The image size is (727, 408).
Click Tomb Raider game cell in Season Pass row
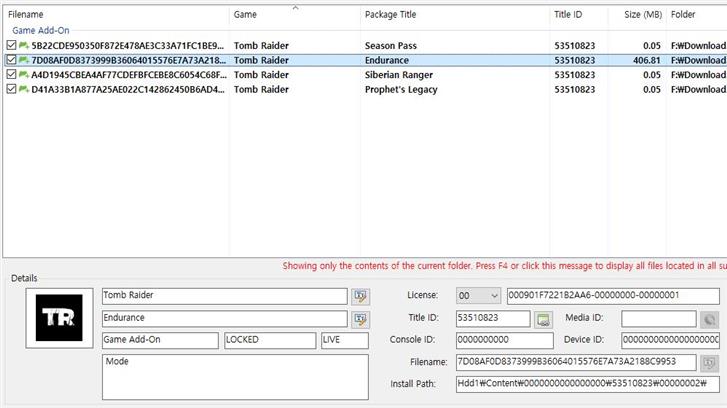(x=261, y=45)
